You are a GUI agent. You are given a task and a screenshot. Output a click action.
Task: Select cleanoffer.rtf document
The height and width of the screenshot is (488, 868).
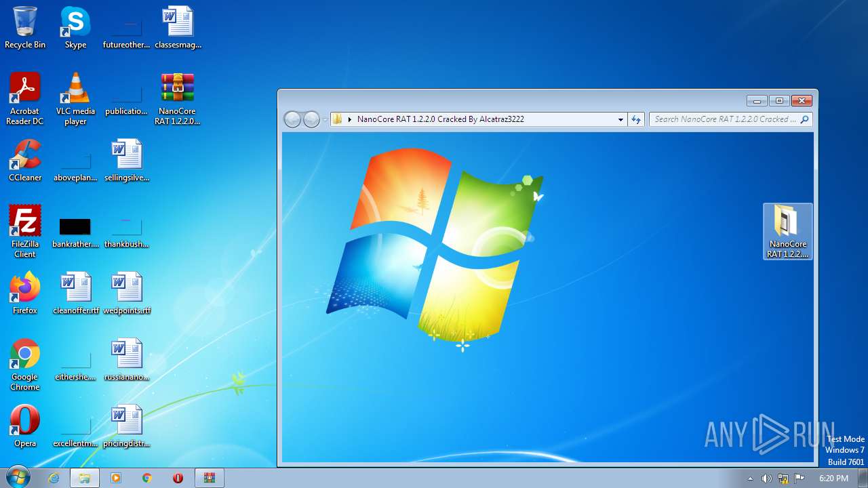[75, 293]
